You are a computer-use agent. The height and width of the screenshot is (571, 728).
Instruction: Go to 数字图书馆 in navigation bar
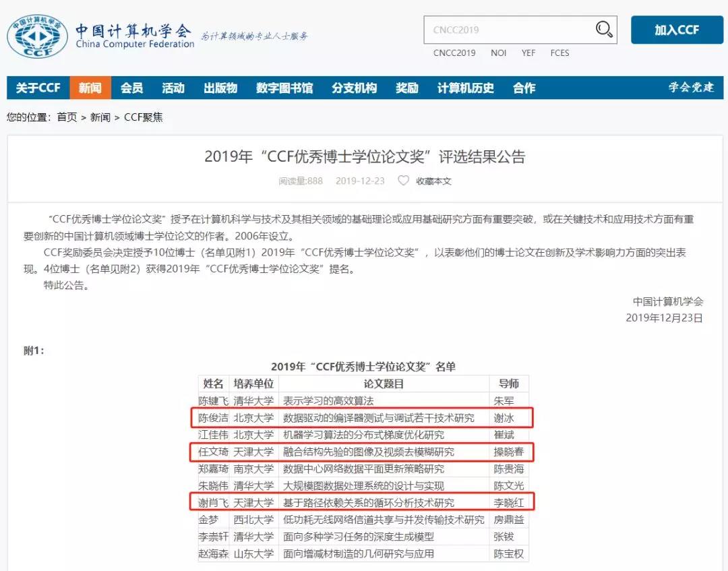tap(284, 88)
